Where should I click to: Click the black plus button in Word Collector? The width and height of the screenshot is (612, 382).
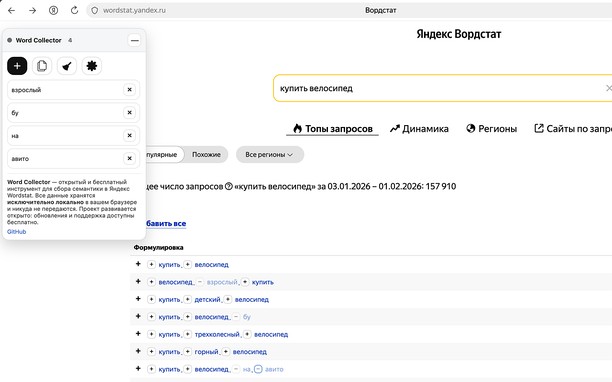point(17,66)
